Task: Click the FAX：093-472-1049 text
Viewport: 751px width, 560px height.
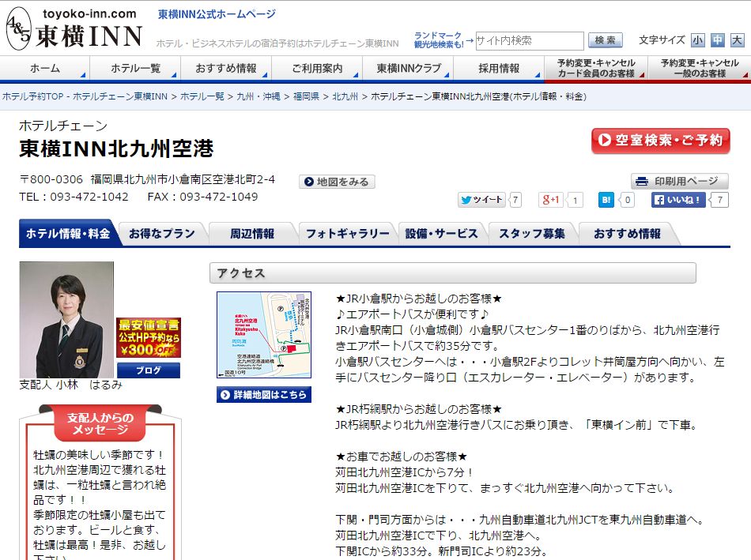Action: pos(202,197)
